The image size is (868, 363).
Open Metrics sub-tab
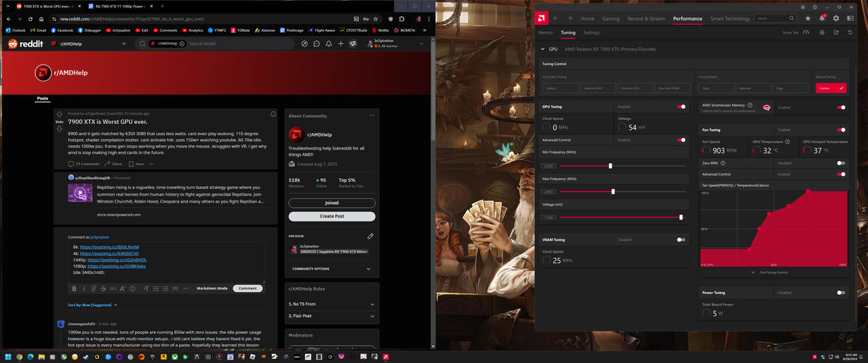click(x=545, y=33)
